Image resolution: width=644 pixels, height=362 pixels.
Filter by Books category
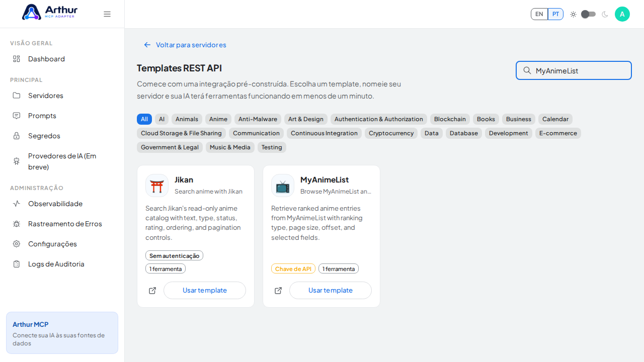[x=486, y=119]
